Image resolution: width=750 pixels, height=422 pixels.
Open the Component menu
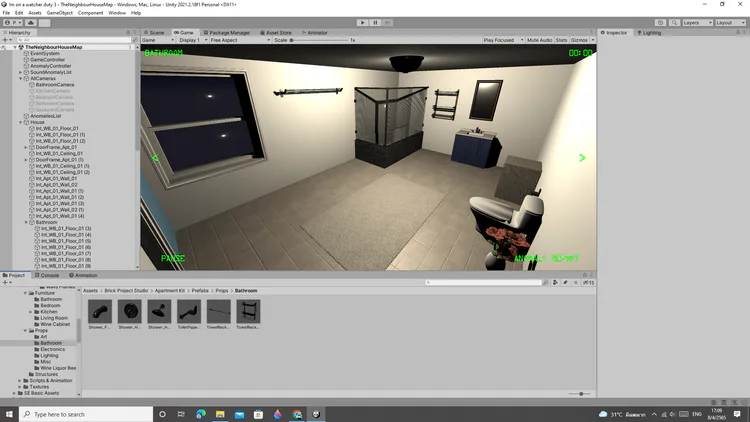(90, 13)
